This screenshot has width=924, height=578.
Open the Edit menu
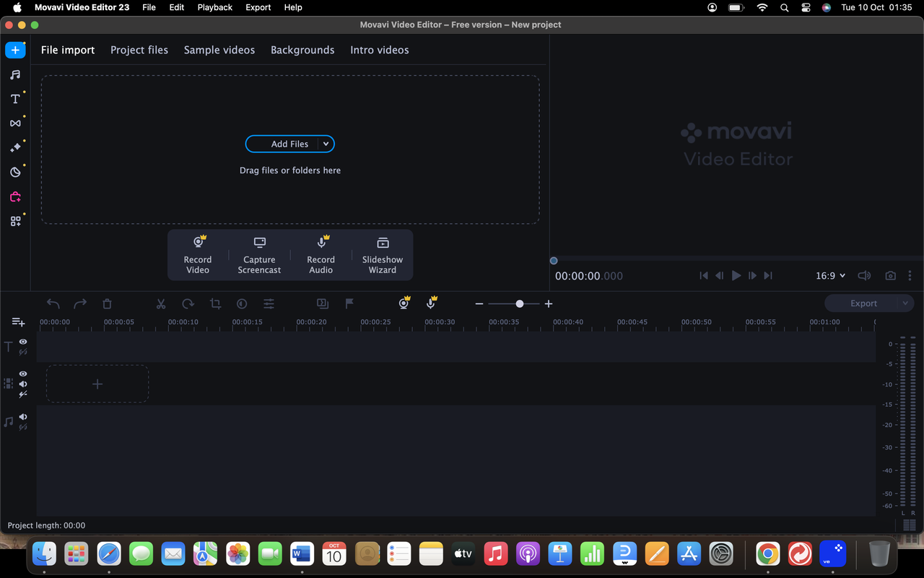[x=176, y=7]
